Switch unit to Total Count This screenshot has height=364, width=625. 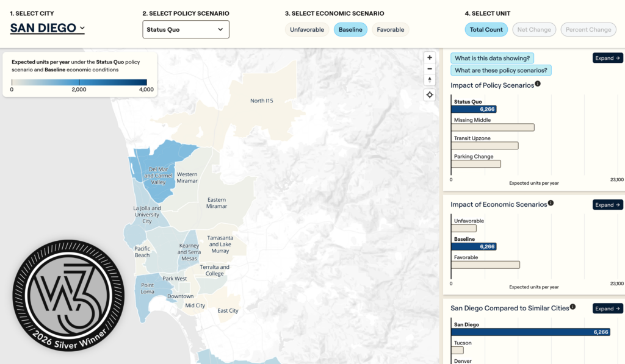486,29
